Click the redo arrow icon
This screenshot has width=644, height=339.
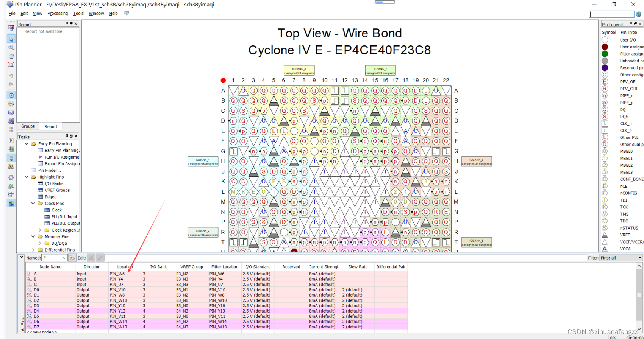point(11,84)
